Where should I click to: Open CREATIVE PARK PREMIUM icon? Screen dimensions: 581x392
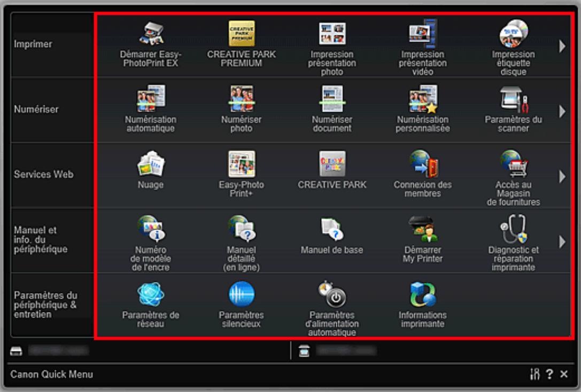[241, 34]
